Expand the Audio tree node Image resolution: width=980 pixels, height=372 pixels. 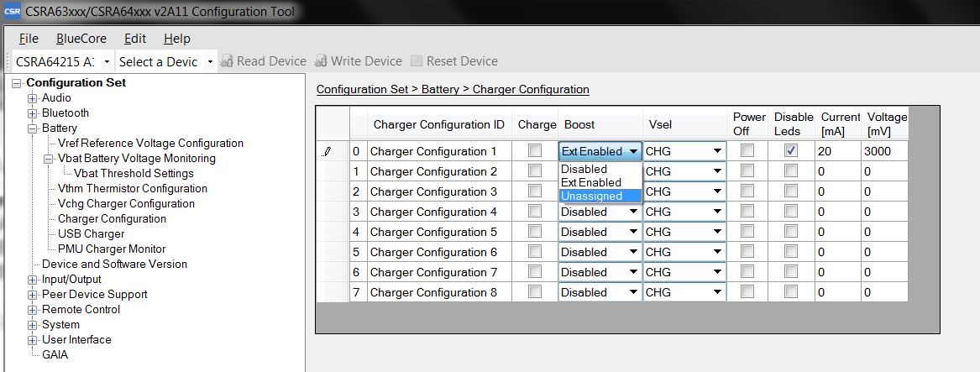pos(33,98)
